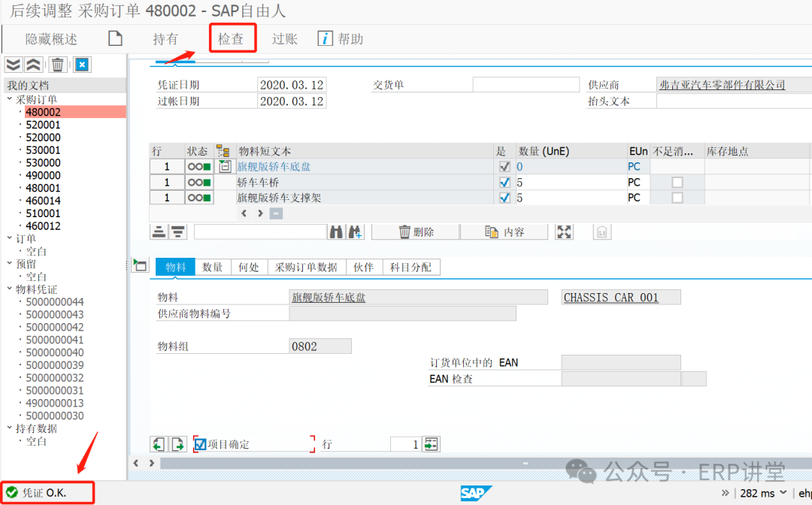Select the 物料 tab
Viewport: 812px width, 505px height.
tap(175, 267)
